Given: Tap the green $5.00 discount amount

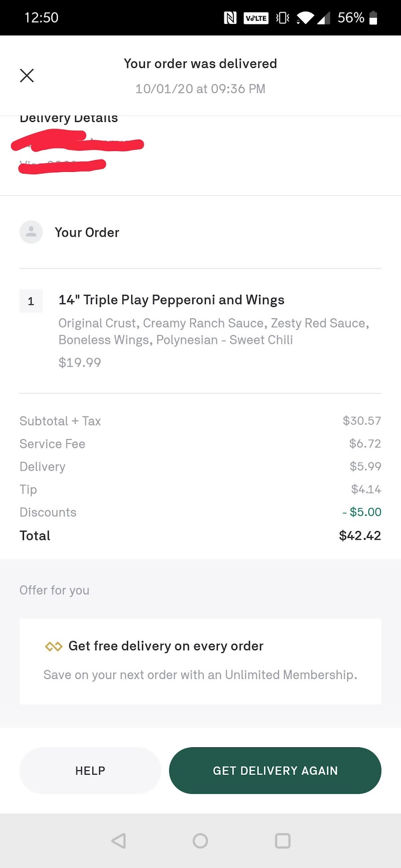Looking at the screenshot, I should [362, 512].
